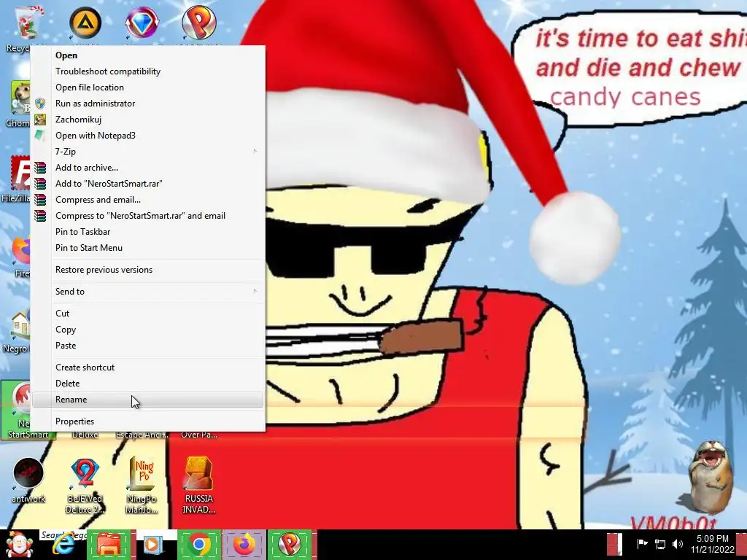747x560 pixels.
Task: Select the Bejeweled Deluxe 2 desktop icon
Action: point(85,486)
